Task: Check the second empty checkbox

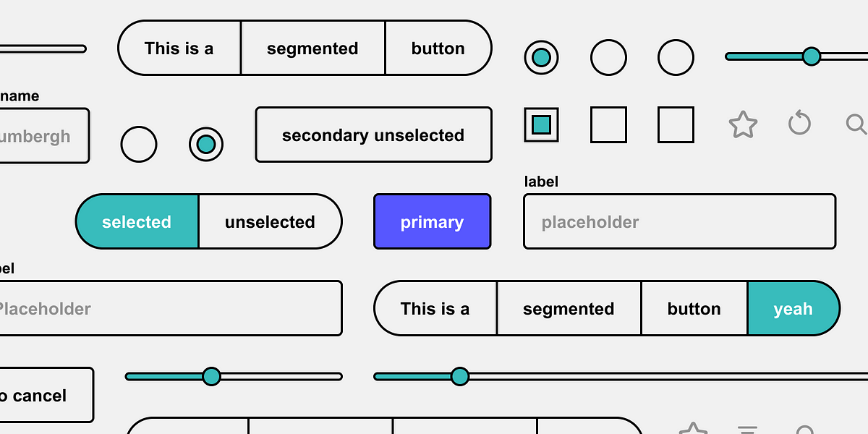Action: pos(675,124)
